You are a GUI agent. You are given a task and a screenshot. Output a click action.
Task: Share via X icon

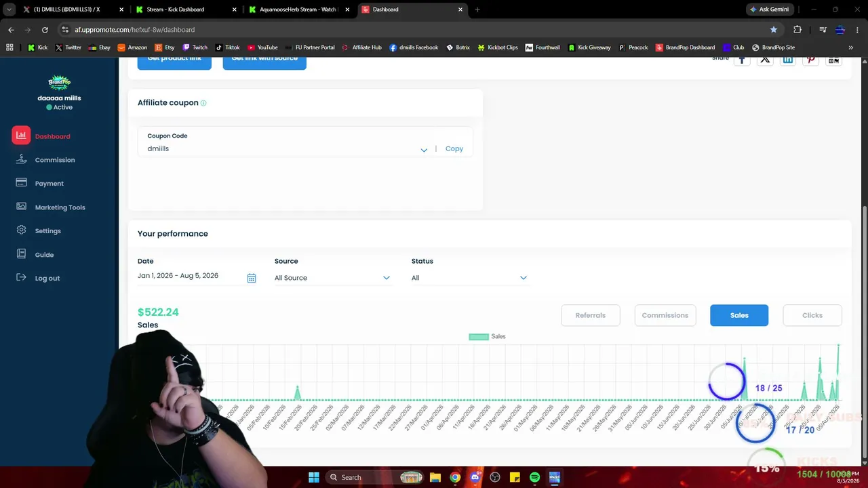[765, 60]
